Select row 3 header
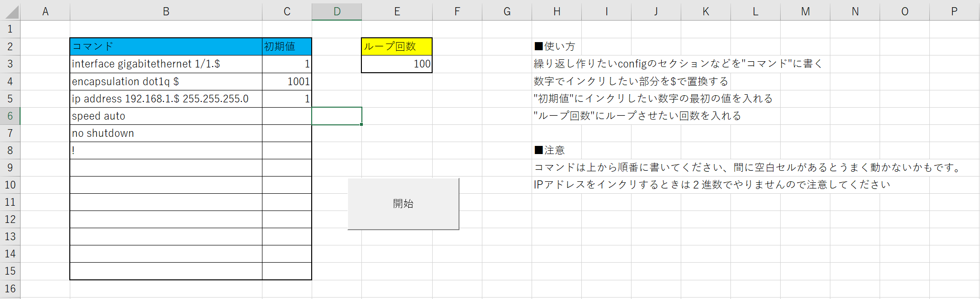The width and height of the screenshot is (980, 299). (10, 64)
